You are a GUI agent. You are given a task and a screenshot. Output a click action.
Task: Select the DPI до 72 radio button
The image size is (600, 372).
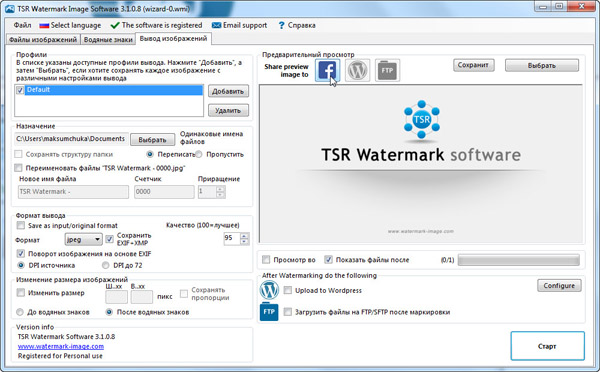click(106, 265)
